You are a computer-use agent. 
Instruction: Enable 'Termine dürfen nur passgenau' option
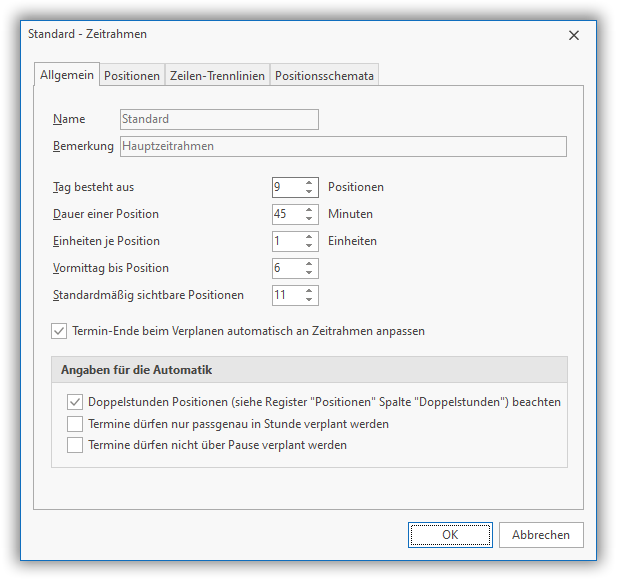click(x=75, y=424)
